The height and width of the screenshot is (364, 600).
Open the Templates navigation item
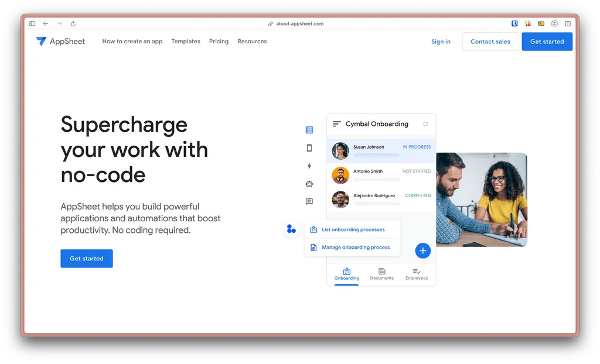point(186,42)
